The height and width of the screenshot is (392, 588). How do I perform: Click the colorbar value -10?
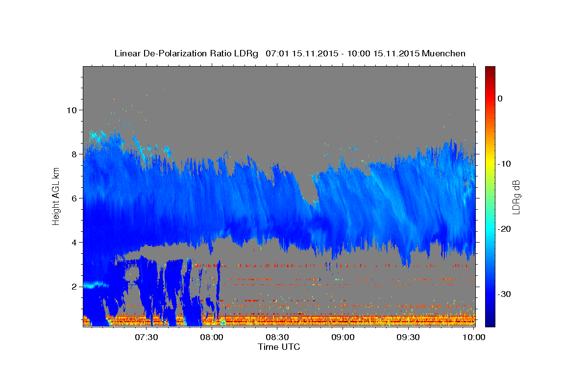505,164
